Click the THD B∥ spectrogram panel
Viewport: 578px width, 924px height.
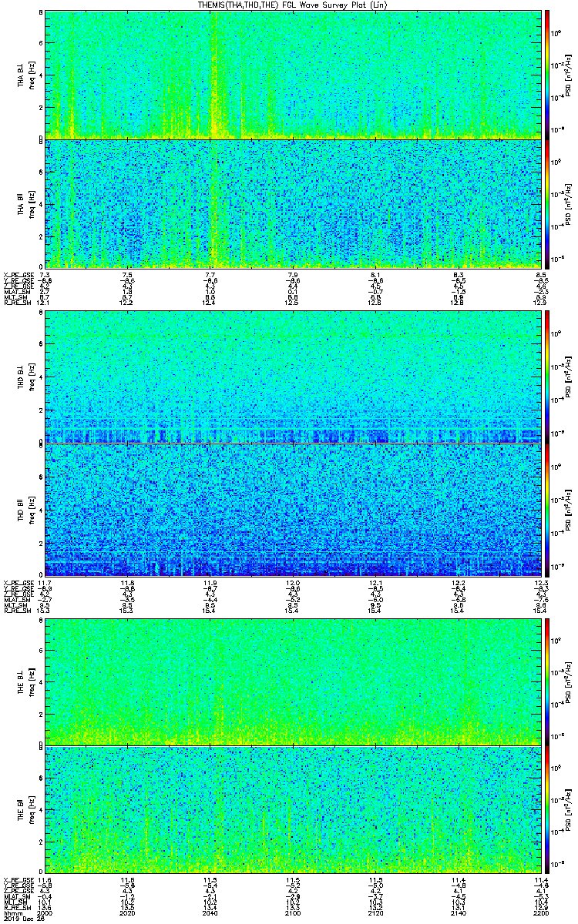[292, 510]
